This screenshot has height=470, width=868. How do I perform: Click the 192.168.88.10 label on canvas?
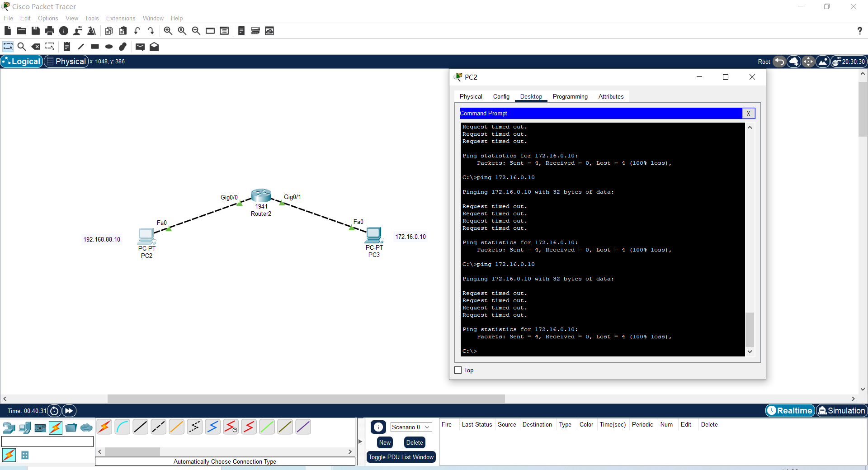pyautogui.click(x=102, y=239)
